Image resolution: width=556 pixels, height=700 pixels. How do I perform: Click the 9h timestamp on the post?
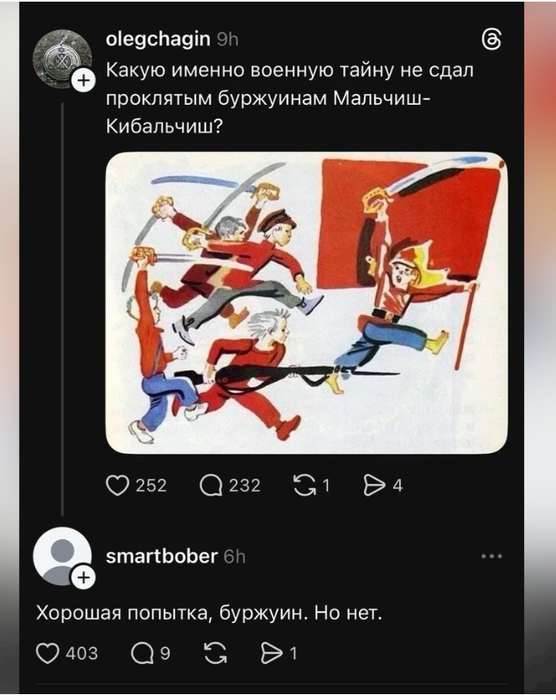tap(227, 40)
